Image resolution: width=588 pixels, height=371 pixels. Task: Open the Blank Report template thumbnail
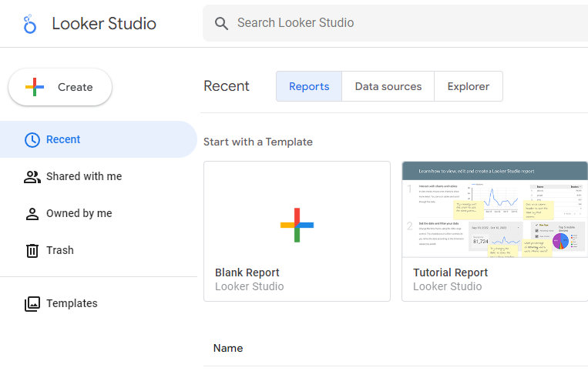point(297,225)
